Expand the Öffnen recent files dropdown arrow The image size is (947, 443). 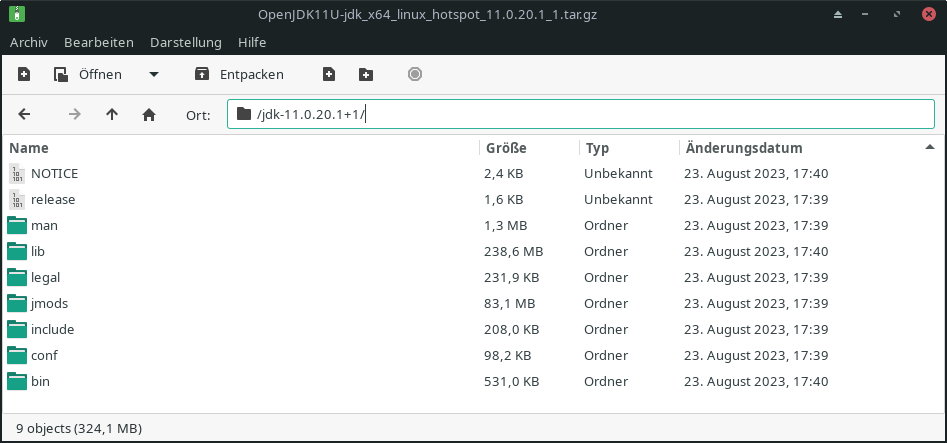coord(154,74)
